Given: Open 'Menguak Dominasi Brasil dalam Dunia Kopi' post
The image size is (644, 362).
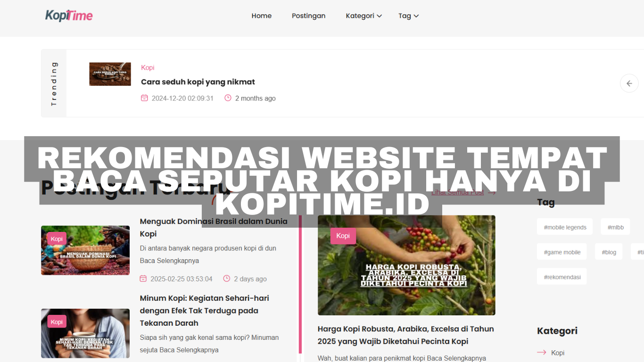Looking at the screenshot, I should (214, 228).
